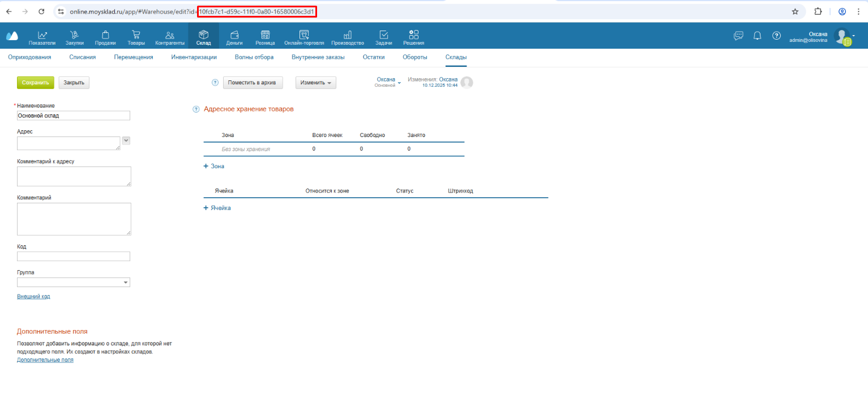Click the notifications bell icon
Viewport: 868px width, 410px height.
click(x=757, y=36)
